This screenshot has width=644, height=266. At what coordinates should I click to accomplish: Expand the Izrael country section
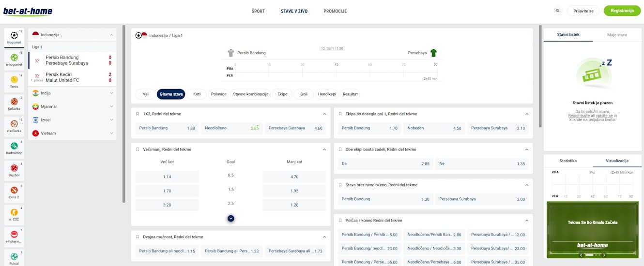point(112,120)
